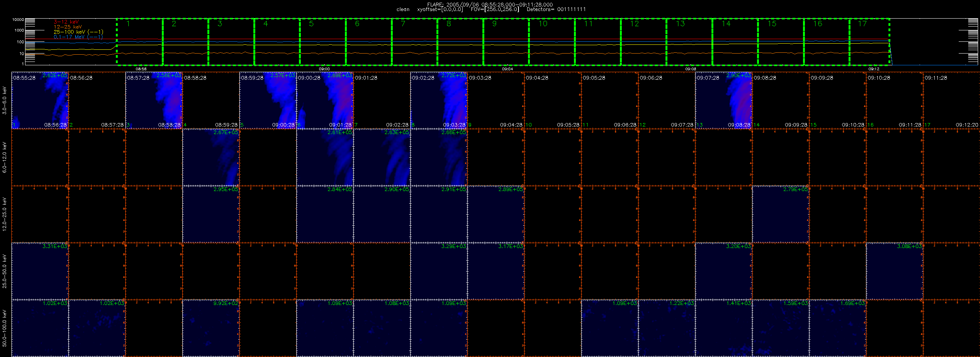Click the yellow 25-100 keV legend entry

(x=78, y=32)
